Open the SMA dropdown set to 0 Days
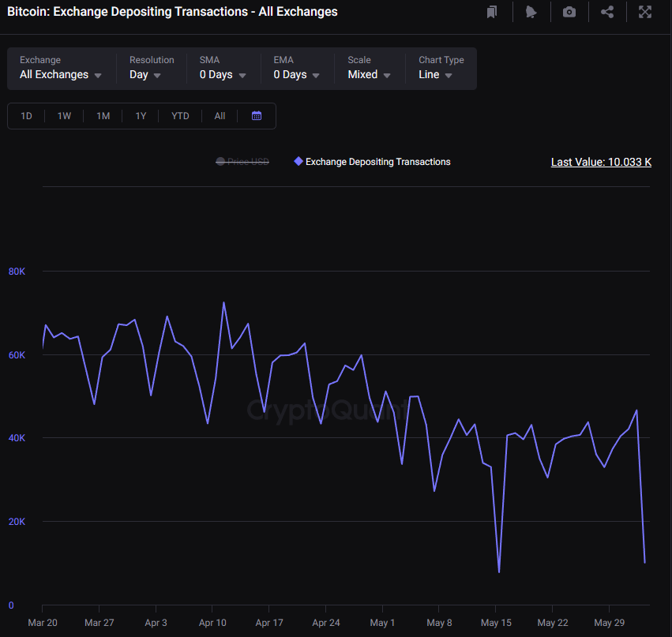This screenshot has height=637, width=672. [223, 69]
